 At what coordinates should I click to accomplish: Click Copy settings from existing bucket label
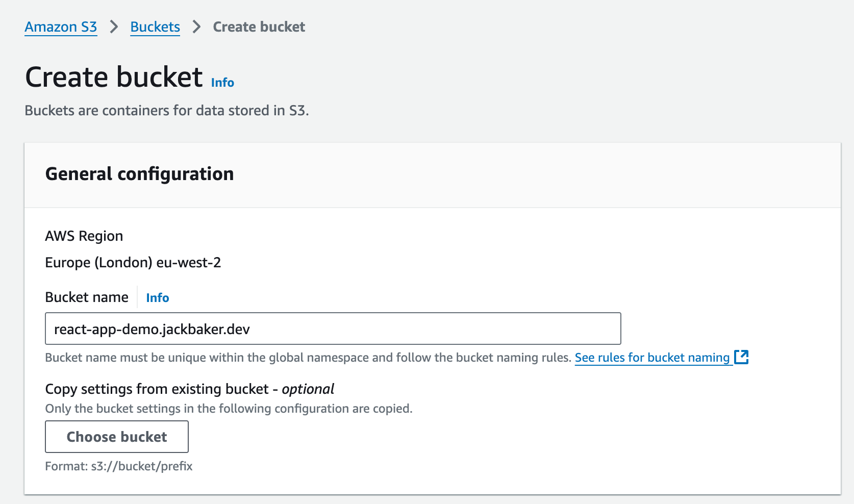click(x=189, y=389)
